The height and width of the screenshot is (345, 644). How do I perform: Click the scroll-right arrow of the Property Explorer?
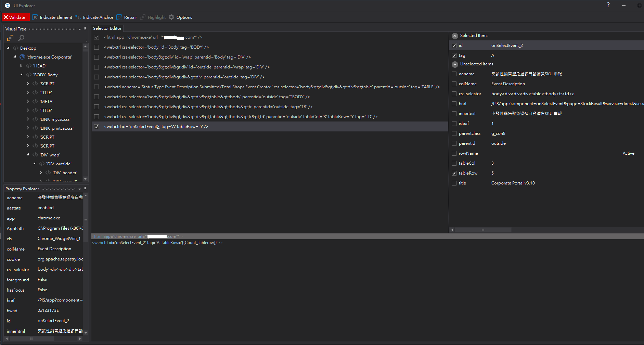tap(80, 338)
